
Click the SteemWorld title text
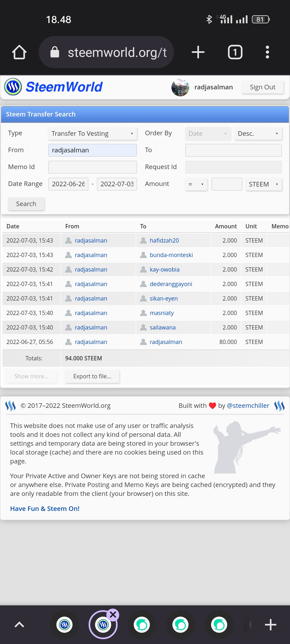(64, 87)
